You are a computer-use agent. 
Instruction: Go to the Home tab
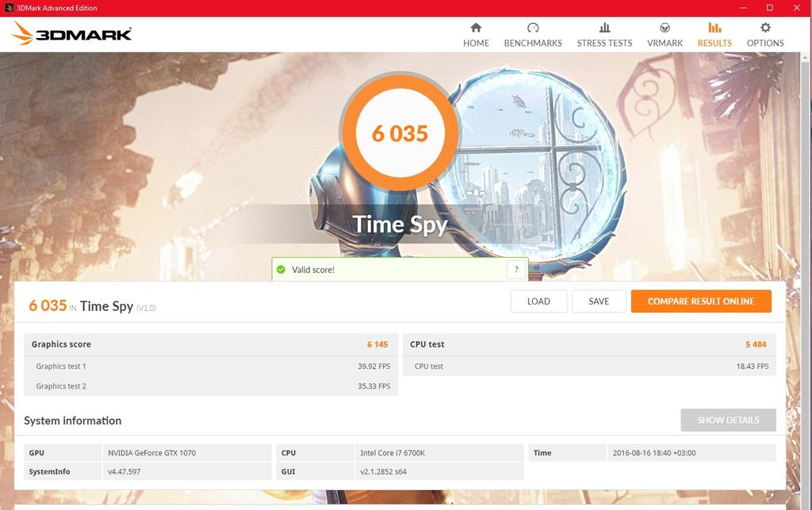point(476,35)
